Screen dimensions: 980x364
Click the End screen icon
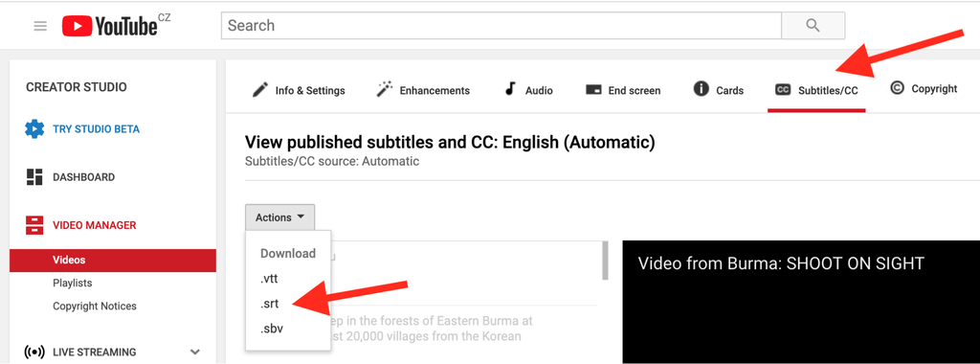593,89
